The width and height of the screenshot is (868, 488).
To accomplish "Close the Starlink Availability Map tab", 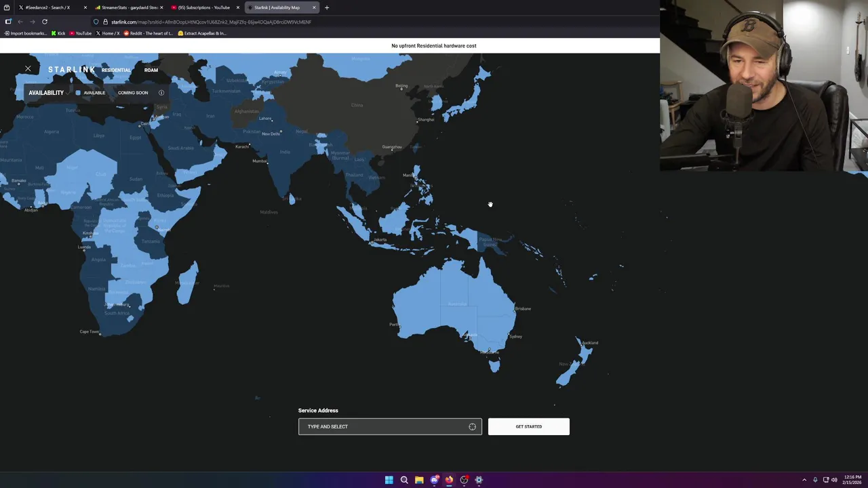I will coord(314,7).
